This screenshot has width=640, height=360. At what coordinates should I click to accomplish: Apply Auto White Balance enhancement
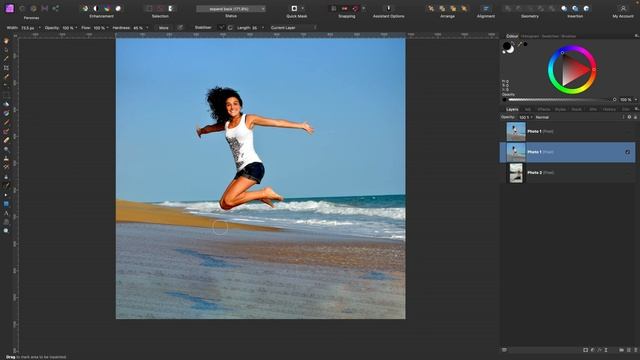118,8
